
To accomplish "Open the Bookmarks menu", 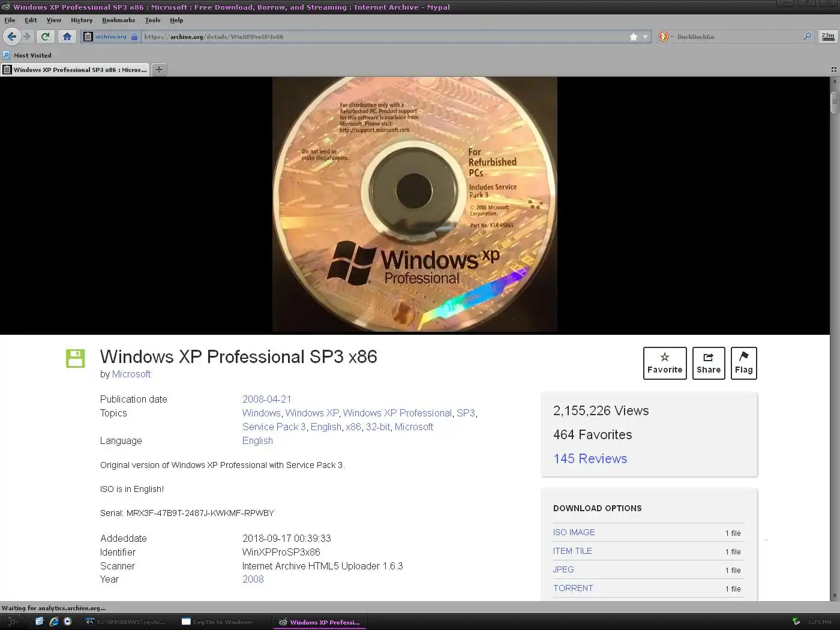I will [x=118, y=20].
